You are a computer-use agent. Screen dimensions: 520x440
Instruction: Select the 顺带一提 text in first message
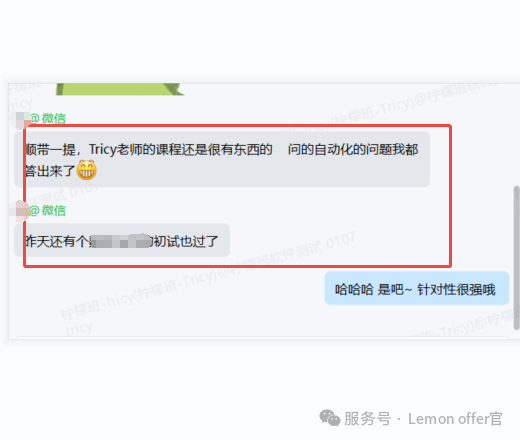[x=51, y=150]
